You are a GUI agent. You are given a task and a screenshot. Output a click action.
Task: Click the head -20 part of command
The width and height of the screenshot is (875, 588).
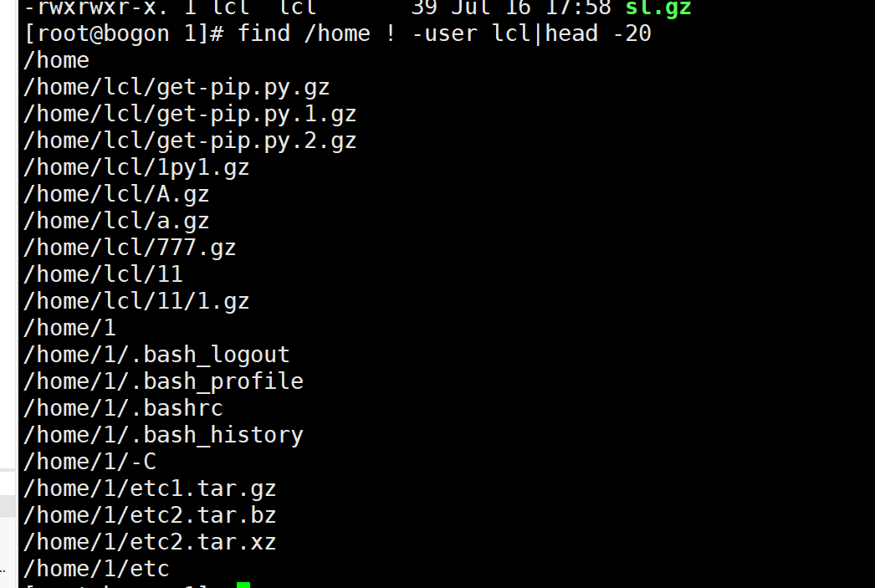[x=597, y=33]
